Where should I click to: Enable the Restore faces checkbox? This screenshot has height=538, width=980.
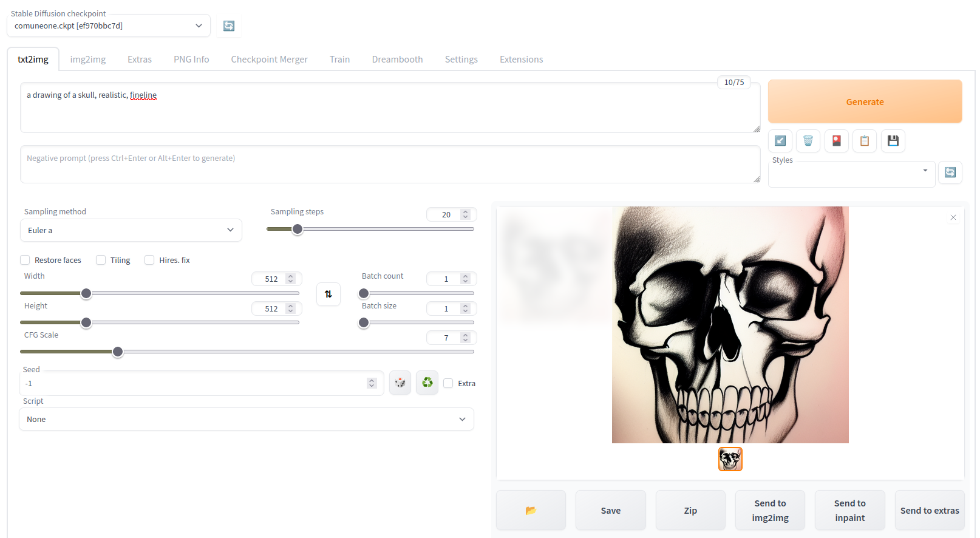(x=25, y=260)
